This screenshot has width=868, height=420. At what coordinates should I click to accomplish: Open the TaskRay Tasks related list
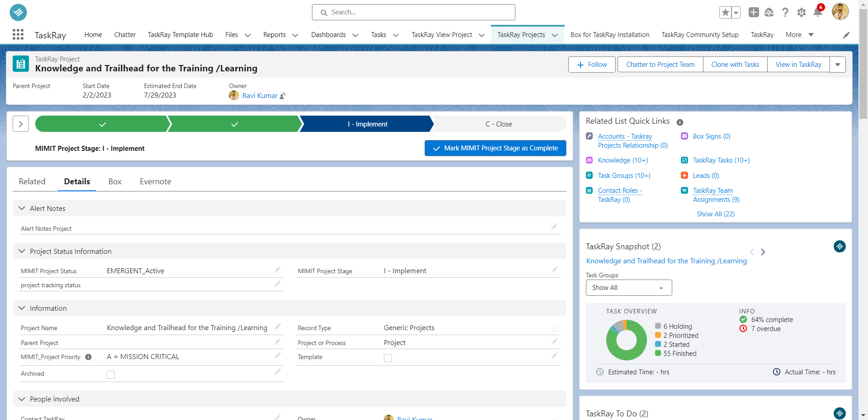pos(721,160)
